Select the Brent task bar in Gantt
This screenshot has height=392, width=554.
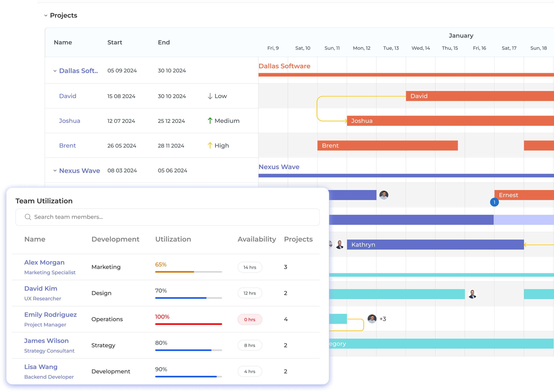tap(387, 145)
